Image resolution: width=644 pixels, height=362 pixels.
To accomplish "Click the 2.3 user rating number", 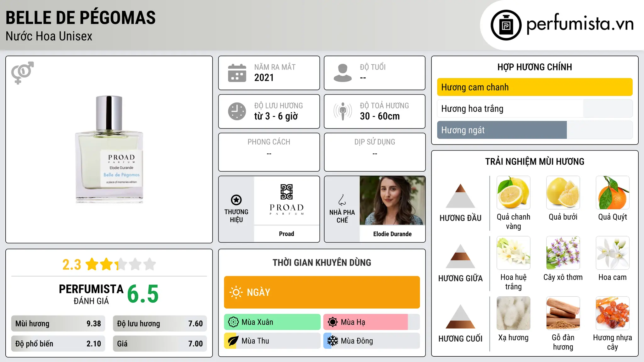I will pos(72,265).
